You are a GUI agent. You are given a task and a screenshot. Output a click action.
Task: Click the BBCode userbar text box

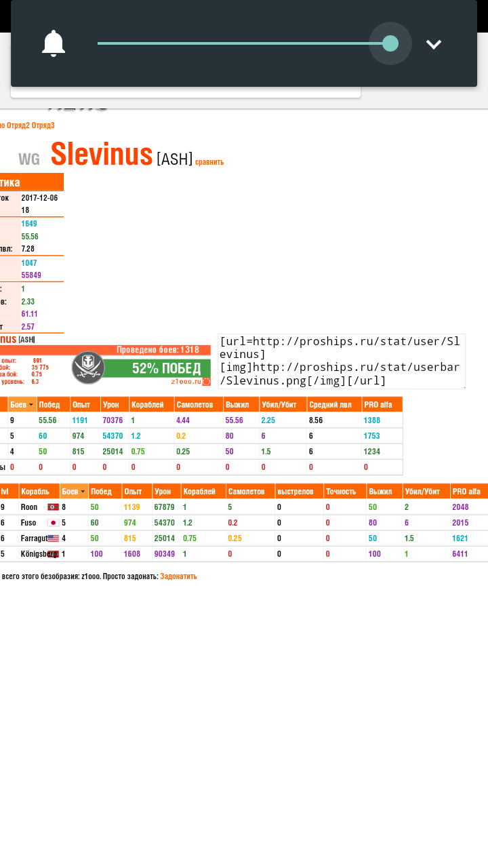(342, 361)
